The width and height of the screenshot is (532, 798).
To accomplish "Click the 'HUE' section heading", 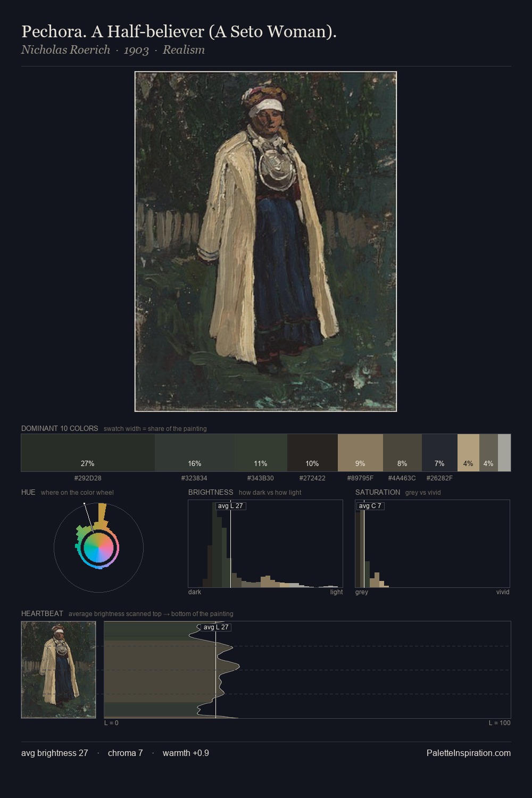I will coord(28,492).
